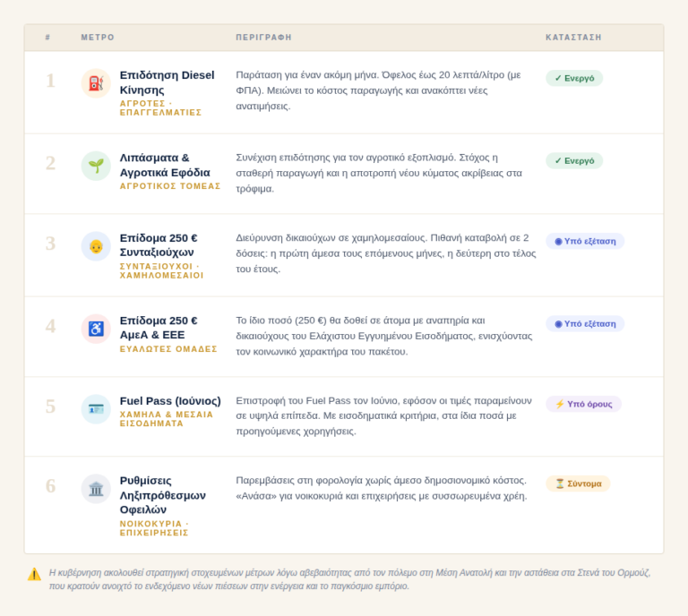
Task: Click the ΚΑΤΑΣΤΑΣΗ column header
Action: [x=573, y=38]
